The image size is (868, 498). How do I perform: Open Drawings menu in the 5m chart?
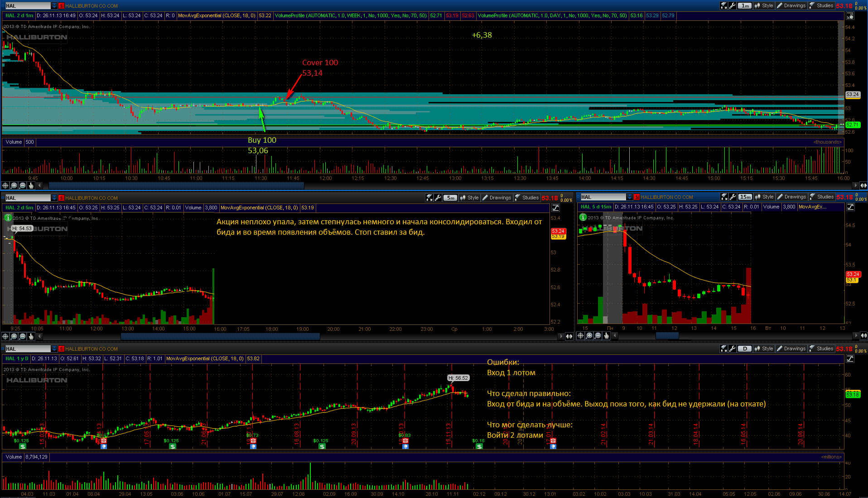point(497,198)
